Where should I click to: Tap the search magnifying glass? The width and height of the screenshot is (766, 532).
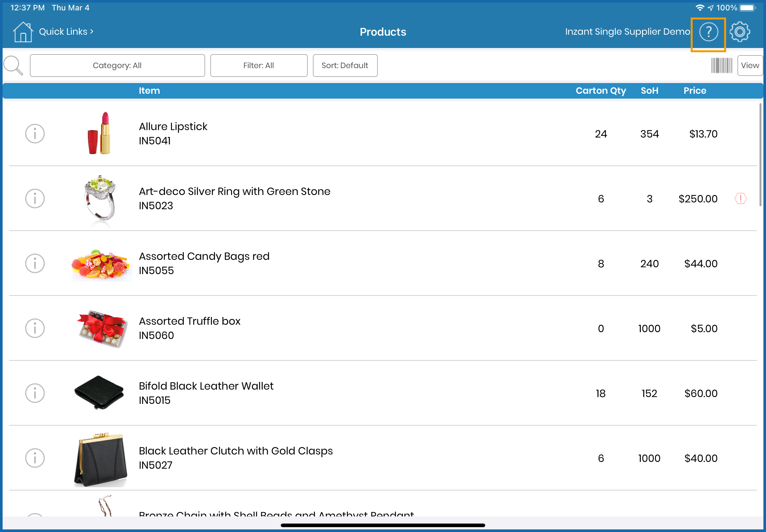click(13, 65)
